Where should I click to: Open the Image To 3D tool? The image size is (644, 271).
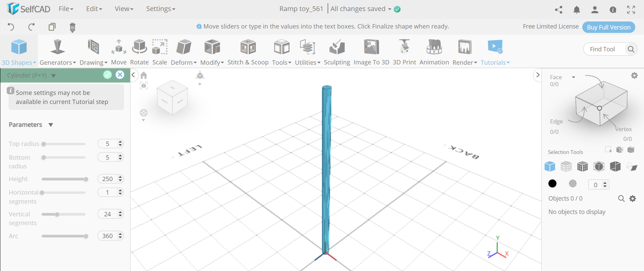pos(371,47)
